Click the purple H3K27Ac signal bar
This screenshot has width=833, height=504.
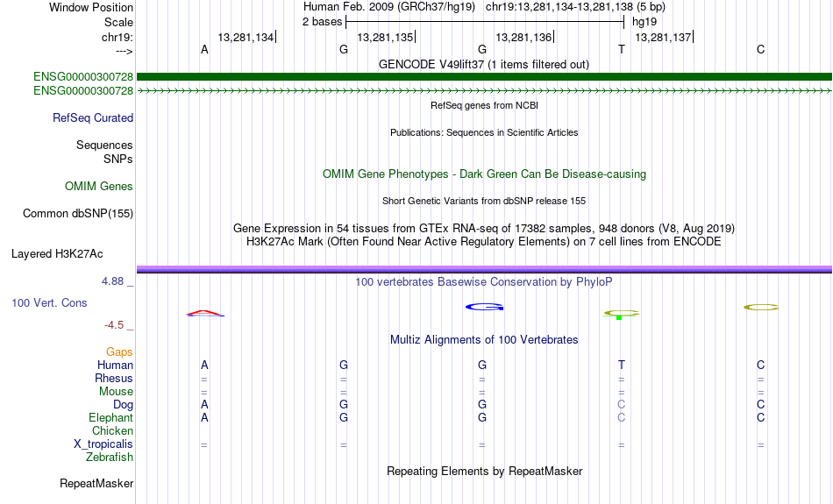(x=484, y=269)
